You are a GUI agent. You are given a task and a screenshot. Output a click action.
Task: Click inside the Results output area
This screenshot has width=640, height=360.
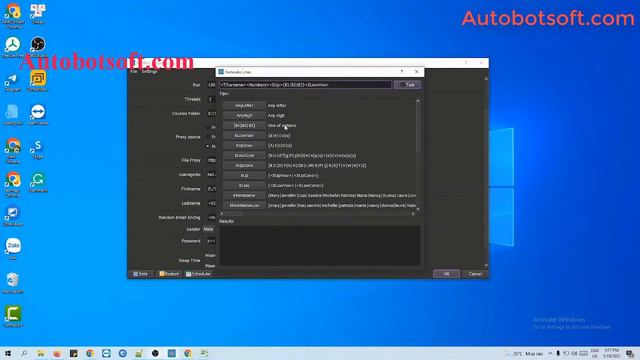[x=320, y=246]
